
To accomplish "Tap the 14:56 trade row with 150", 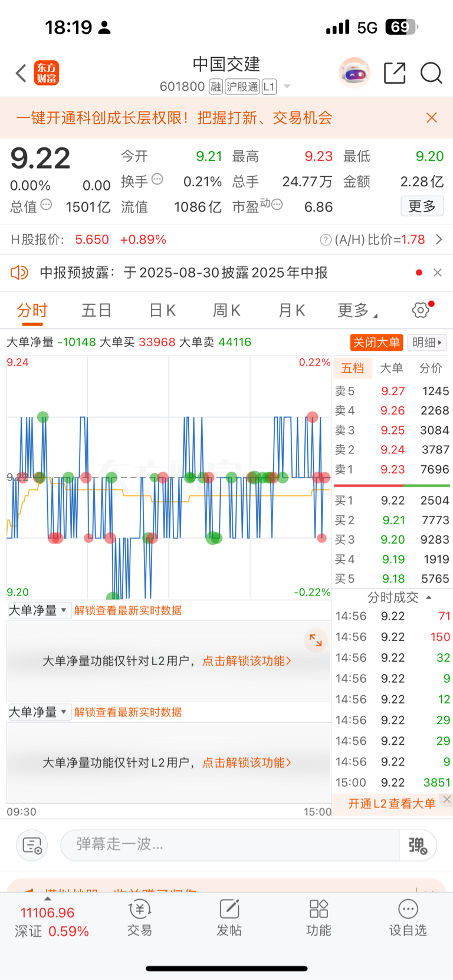I will tap(392, 637).
